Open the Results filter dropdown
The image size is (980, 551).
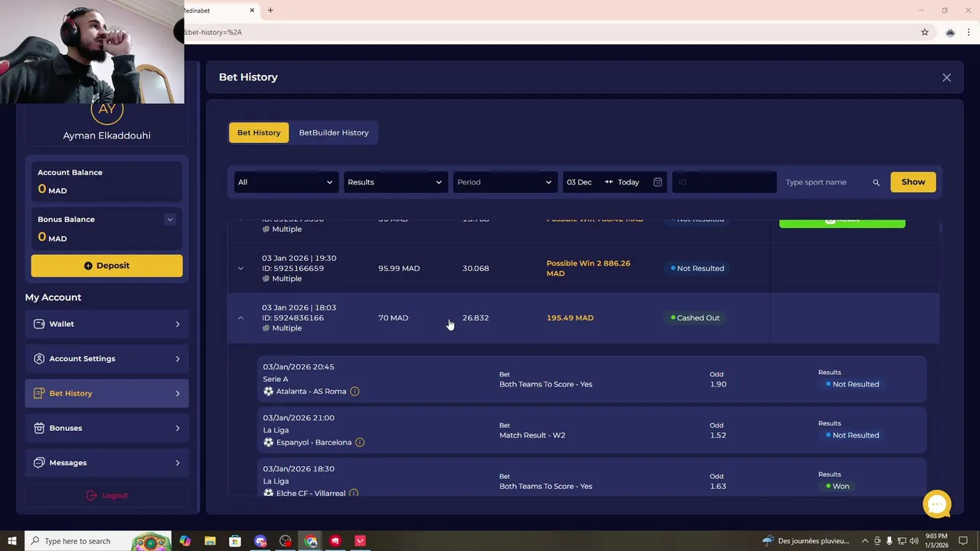click(x=395, y=182)
